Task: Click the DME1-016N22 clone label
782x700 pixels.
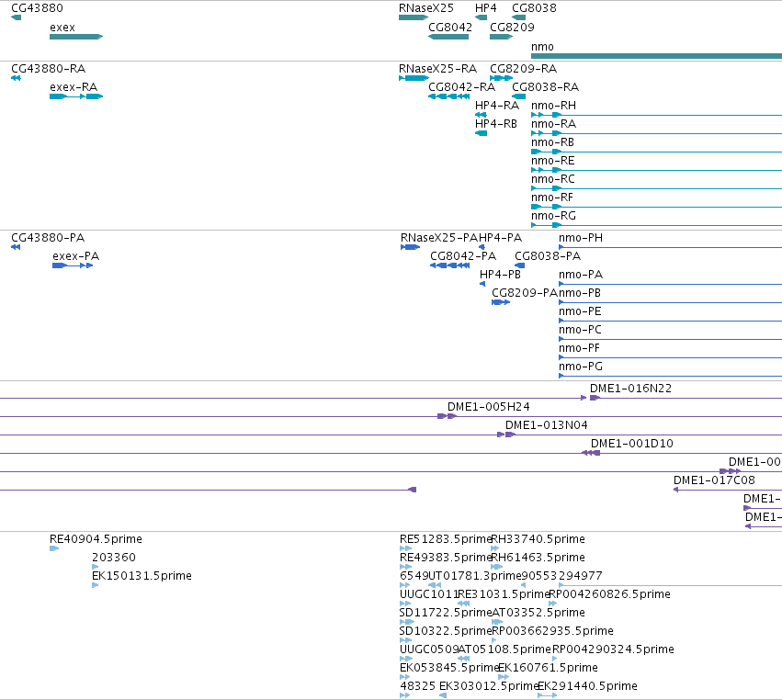Action: coord(631,389)
